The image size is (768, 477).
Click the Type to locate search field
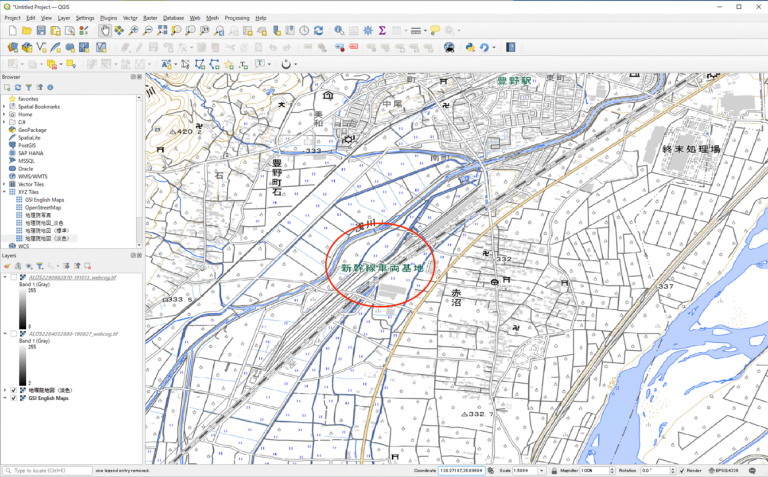click(48, 471)
